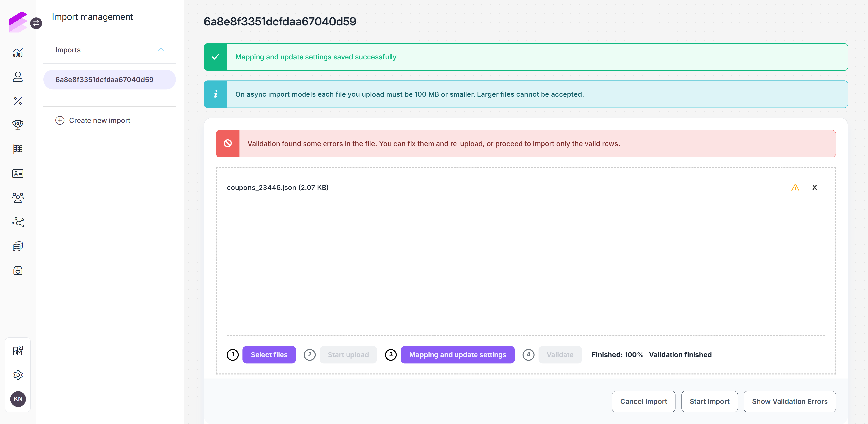Open the checkered flag icon
This screenshot has height=424, width=868.
point(18,149)
